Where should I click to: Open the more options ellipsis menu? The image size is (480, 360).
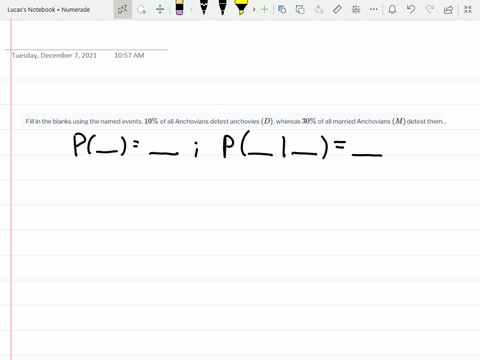374,9
